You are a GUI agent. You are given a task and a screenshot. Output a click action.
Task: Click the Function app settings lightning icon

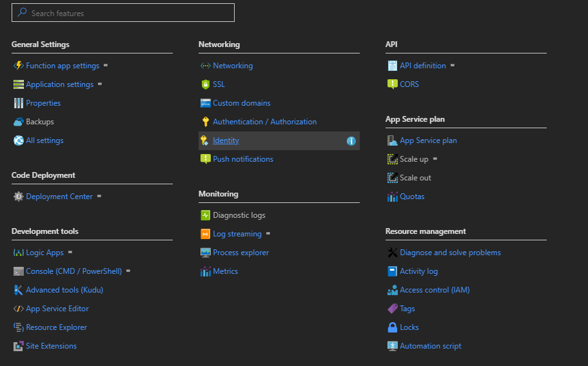point(18,66)
